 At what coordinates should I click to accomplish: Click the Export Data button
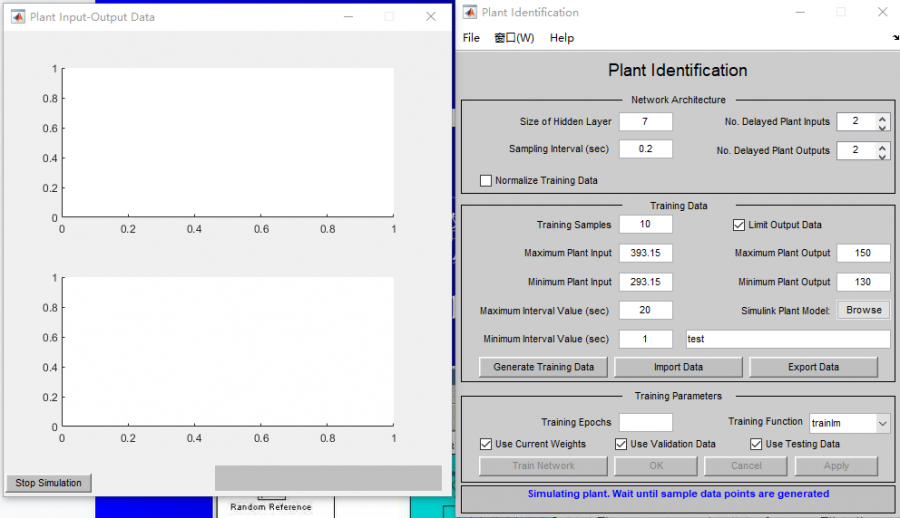point(813,367)
